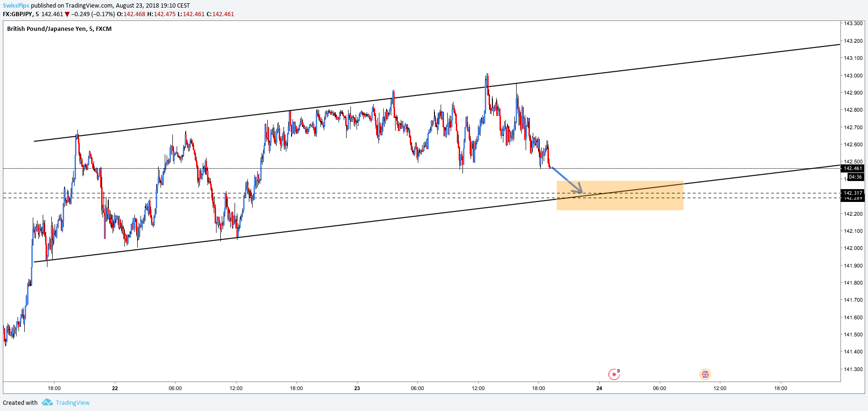Open the SwissPips author profile link

[x=16, y=6]
